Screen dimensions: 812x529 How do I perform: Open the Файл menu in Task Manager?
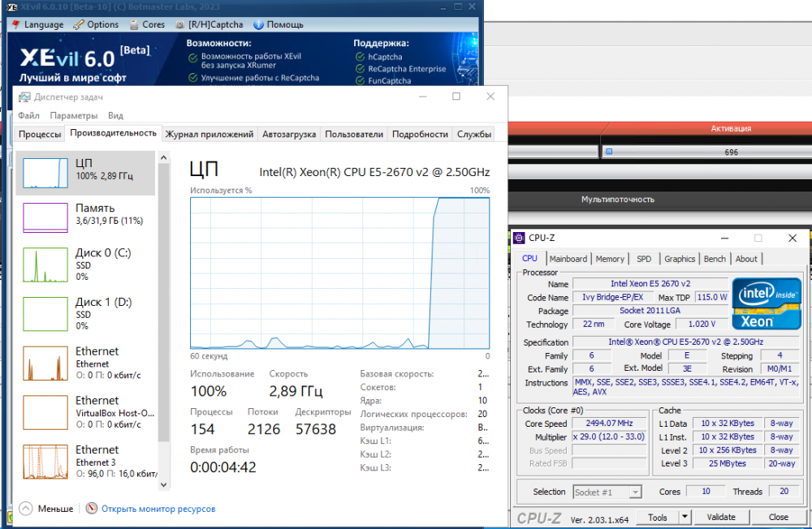[x=29, y=115]
